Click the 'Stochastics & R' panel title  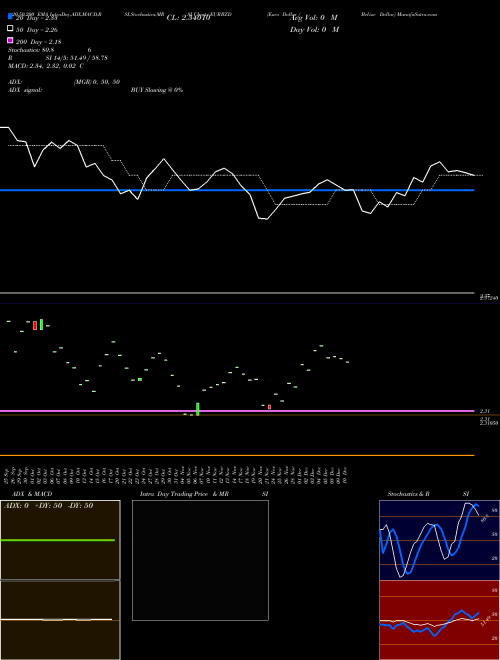click(408, 494)
